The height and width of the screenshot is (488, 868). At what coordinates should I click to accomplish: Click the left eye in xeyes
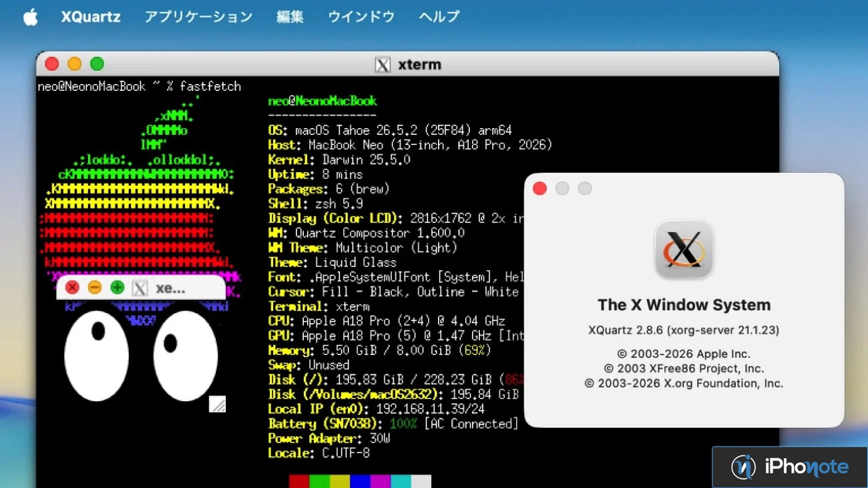click(x=96, y=356)
